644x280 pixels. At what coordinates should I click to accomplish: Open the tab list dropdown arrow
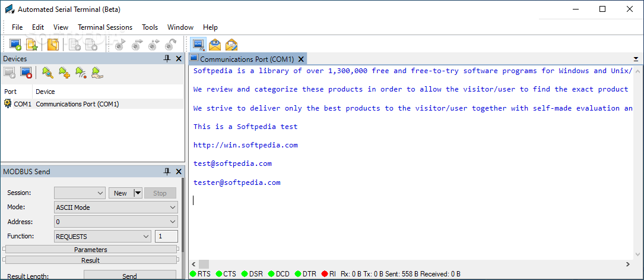[636, 59]
